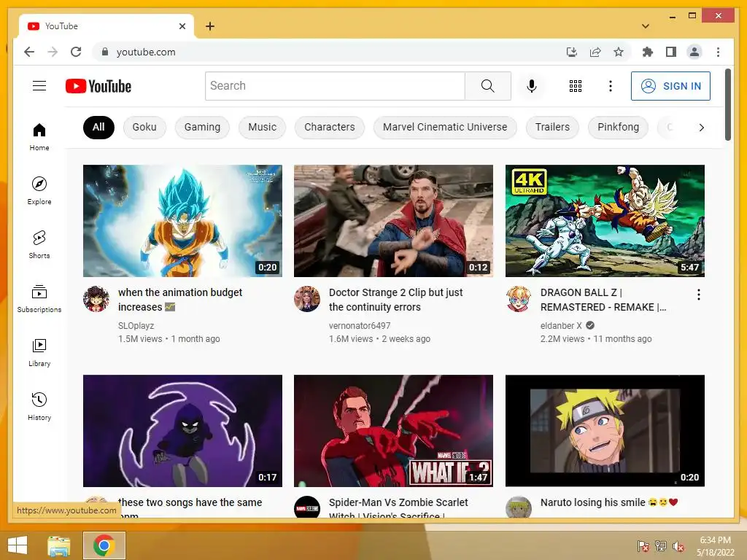Play the 4K Goku vs Frieza thumbnail
Image resolution: width=747 pixels, height=560 pixels.
coord(605,221)
